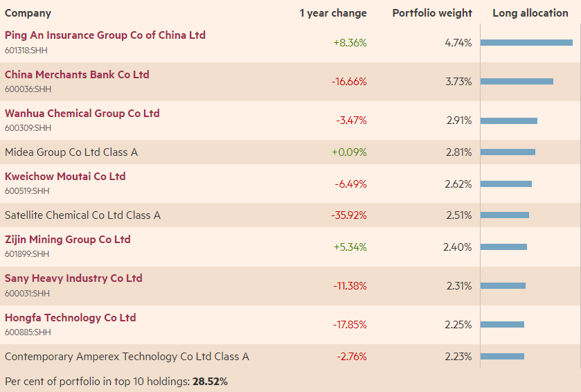This screenshot has height=392, width=581.
Task: Click Hongfa Technology Co Ltd link
Action: click(x=70, y=318)
